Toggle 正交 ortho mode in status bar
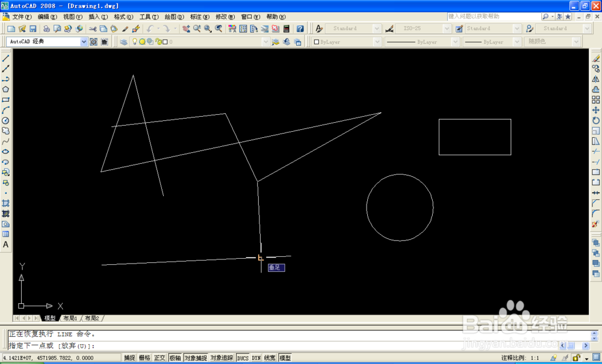The width and height of the screenshot is (602, 364). (160, 358)
